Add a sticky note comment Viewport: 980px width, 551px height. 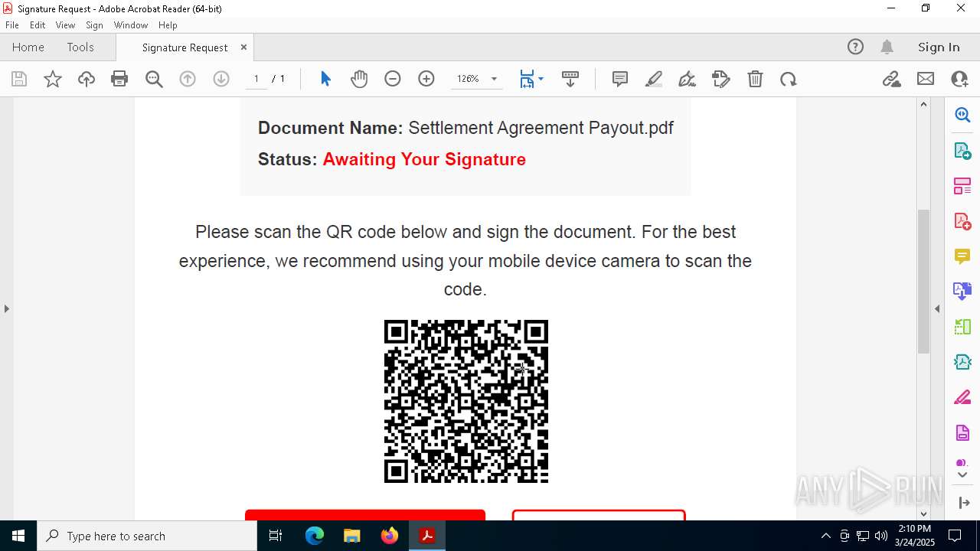click(x=620, y=79)
